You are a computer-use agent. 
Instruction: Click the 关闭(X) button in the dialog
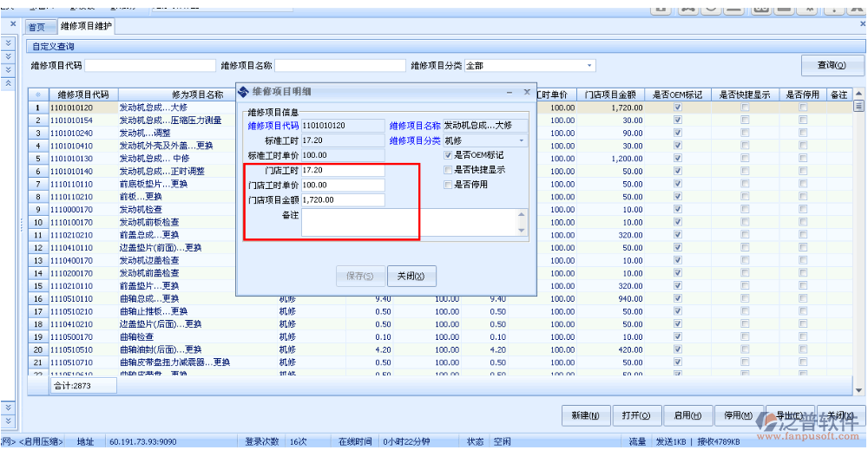click(411, 277)
